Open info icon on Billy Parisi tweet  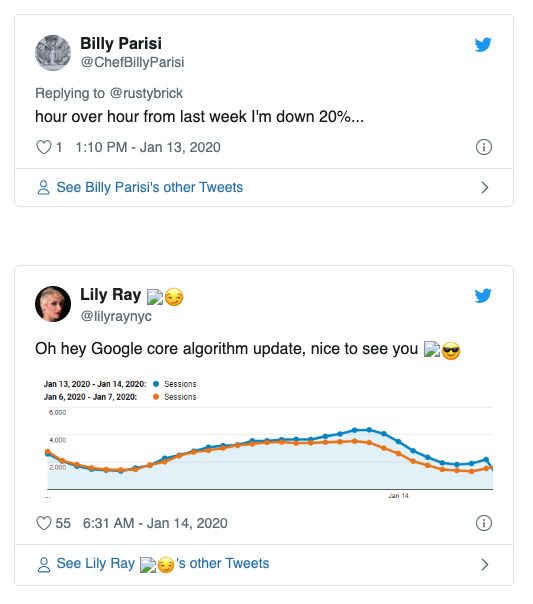484,147
